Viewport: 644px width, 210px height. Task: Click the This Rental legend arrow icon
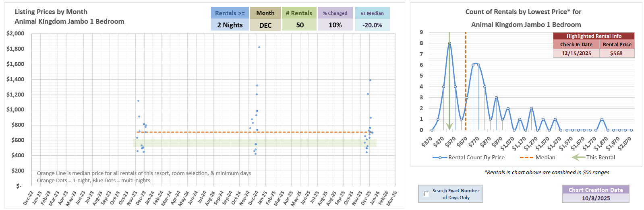tap(578, 157)
